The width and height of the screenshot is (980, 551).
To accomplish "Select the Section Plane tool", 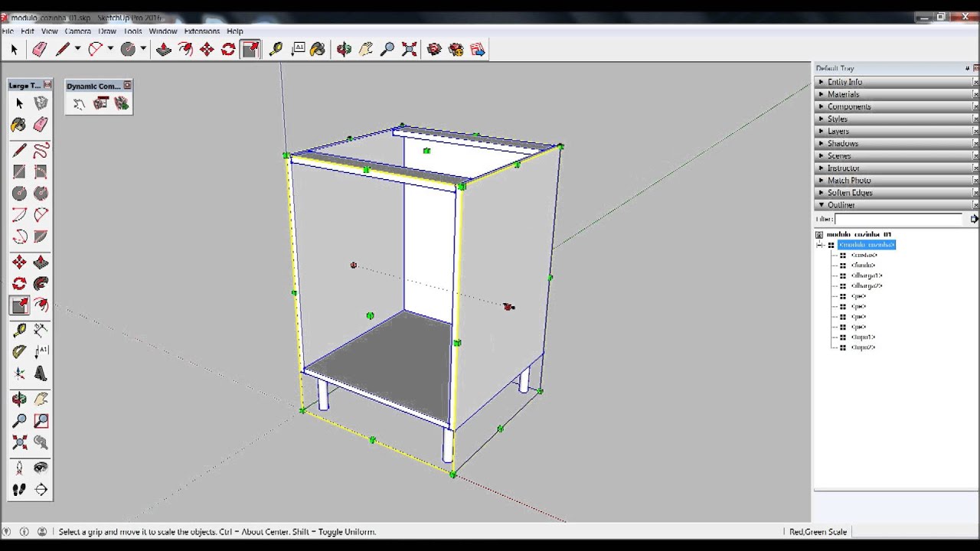I will point(41,490).
